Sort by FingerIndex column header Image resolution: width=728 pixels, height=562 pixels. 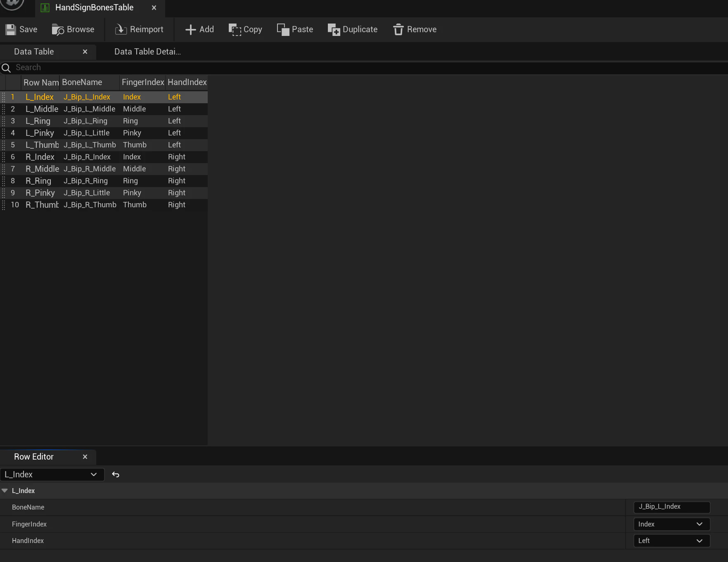pos(143,83)
